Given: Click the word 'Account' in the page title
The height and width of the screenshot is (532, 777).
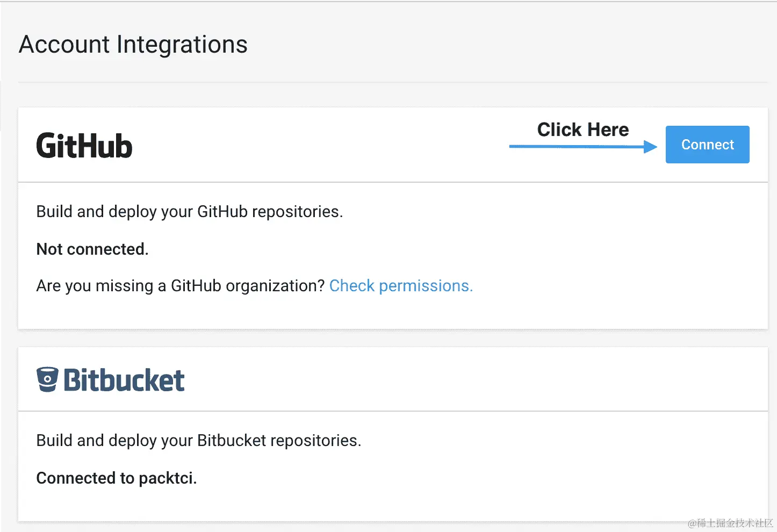Looking at the screenshot, I should click(64, 45).
